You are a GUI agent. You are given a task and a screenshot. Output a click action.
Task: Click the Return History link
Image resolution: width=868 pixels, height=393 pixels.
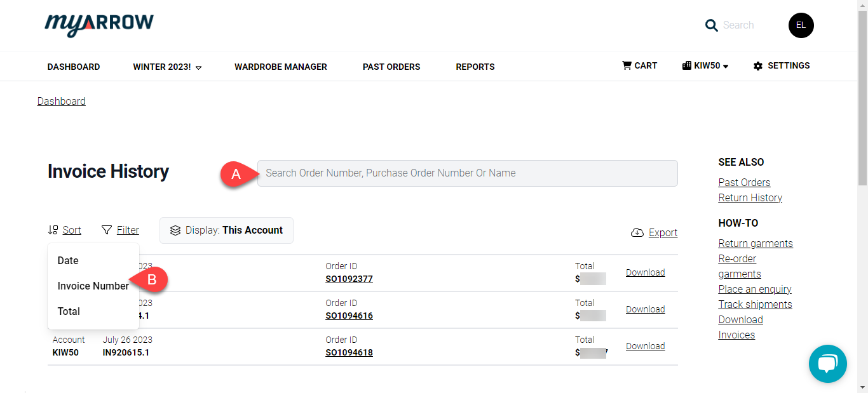point(750,197)
